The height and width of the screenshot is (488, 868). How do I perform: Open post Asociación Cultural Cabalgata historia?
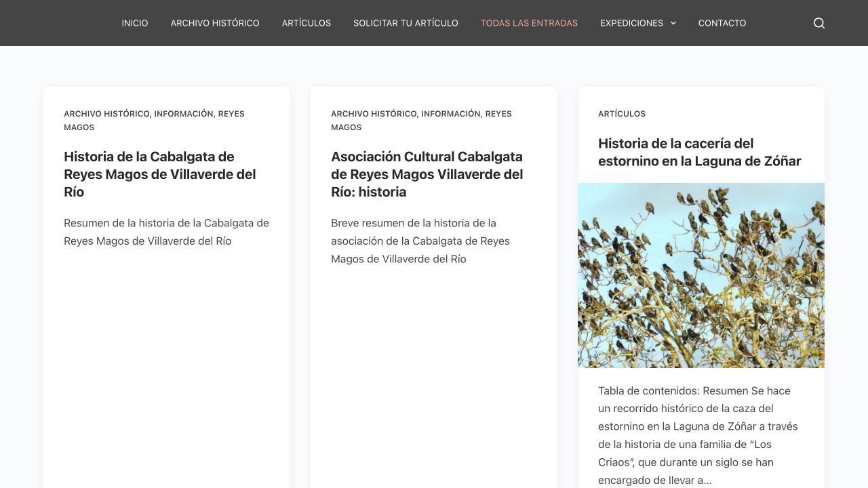[x=427, y=174]
